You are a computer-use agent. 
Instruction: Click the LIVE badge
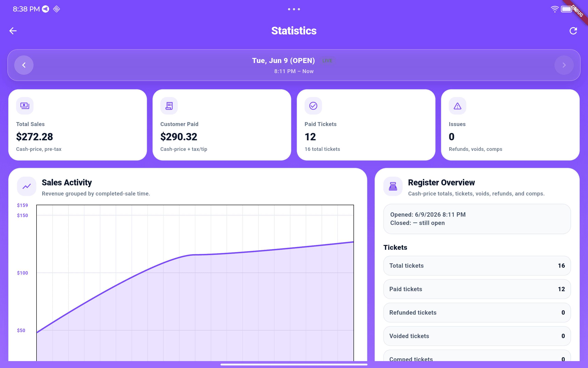327,60
